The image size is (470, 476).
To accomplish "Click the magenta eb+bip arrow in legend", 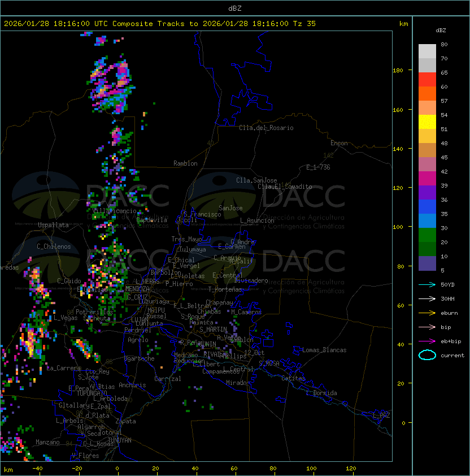I will pyautogui.click(x=427, y=341).
